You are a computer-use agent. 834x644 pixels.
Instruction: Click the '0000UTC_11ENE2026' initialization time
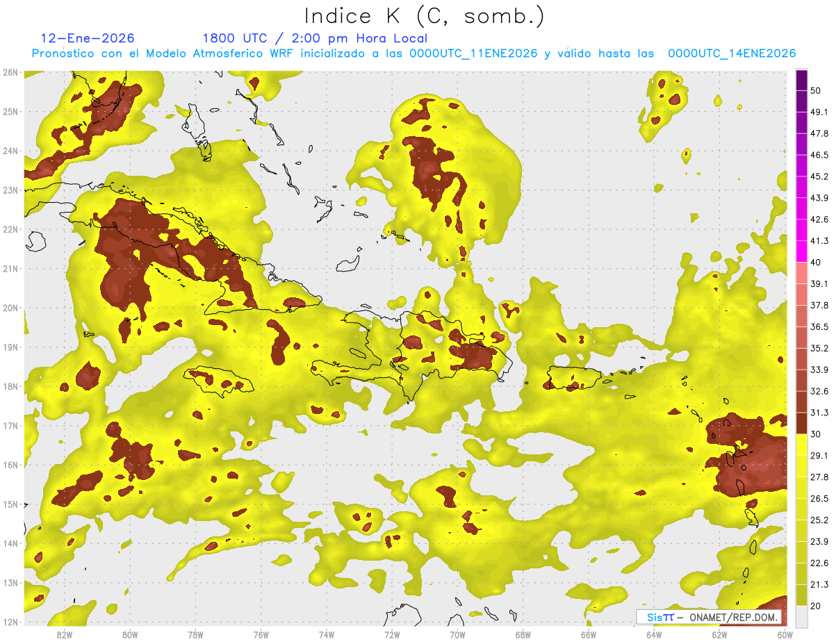pyautogui.click(x=473, y=53)
